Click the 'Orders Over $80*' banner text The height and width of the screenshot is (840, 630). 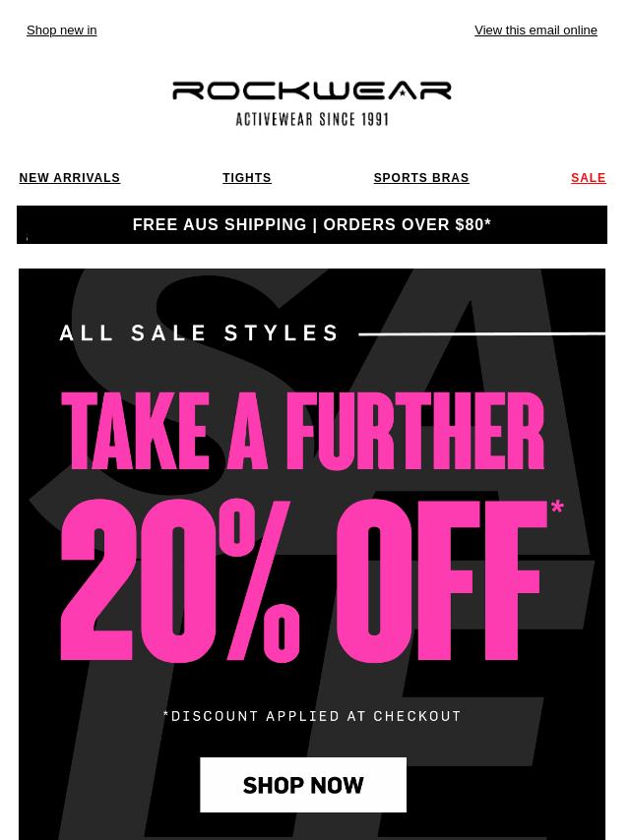pos(407,224)
